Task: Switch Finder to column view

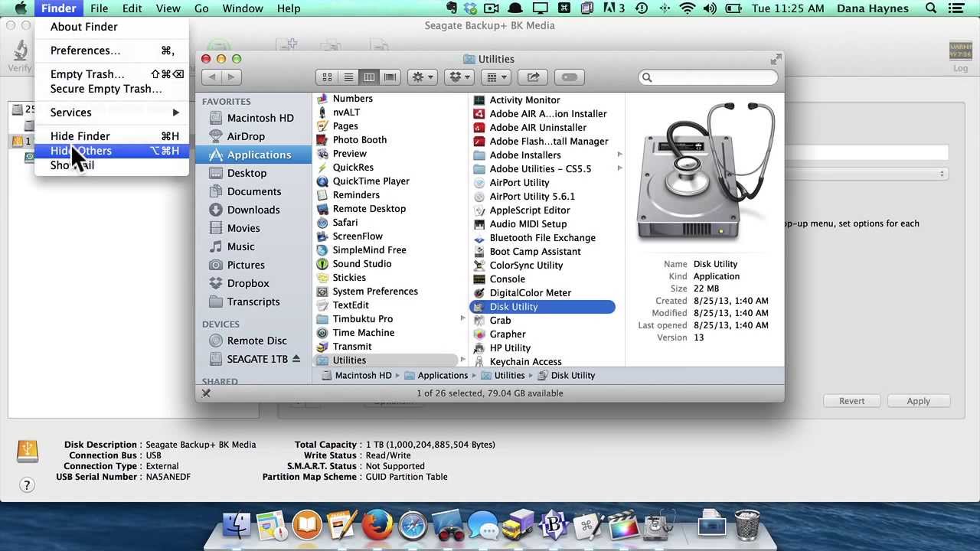Action: click(369, 77)
